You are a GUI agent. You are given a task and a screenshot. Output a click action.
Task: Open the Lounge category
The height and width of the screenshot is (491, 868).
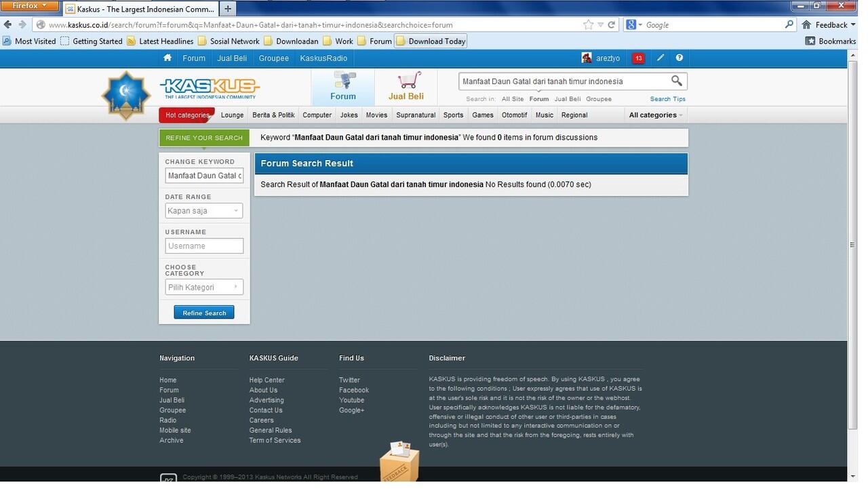tap(232, 115)
